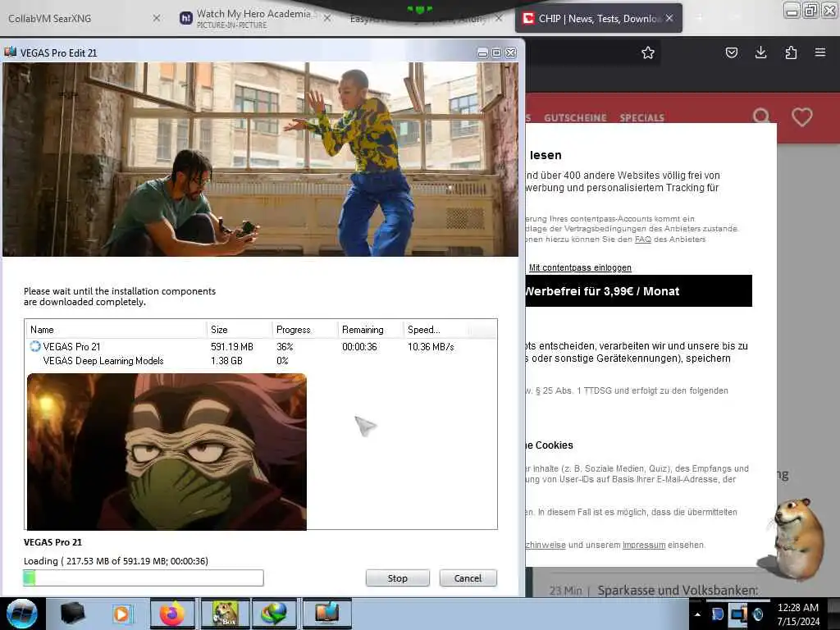840x630 pixels.
Task: Click the Progress column header
Action: (305, 330)
